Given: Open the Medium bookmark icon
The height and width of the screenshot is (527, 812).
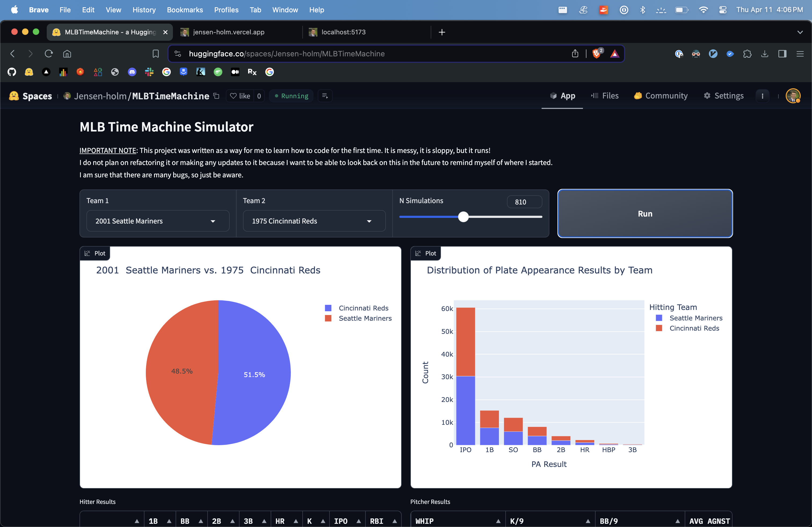Looking at the screenshot, I should 235,72.
